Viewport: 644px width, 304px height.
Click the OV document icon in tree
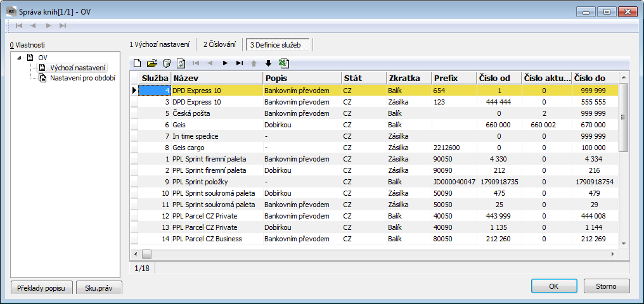click(x=30, y=58)
